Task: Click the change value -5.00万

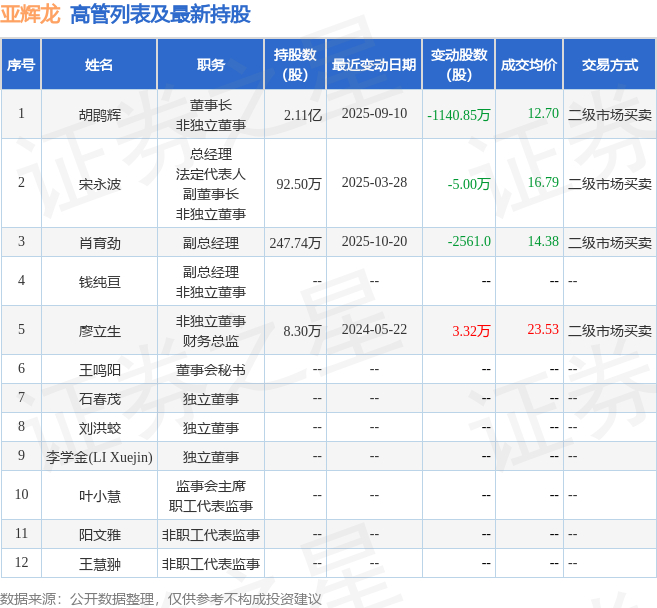Action: pos(469,184)
